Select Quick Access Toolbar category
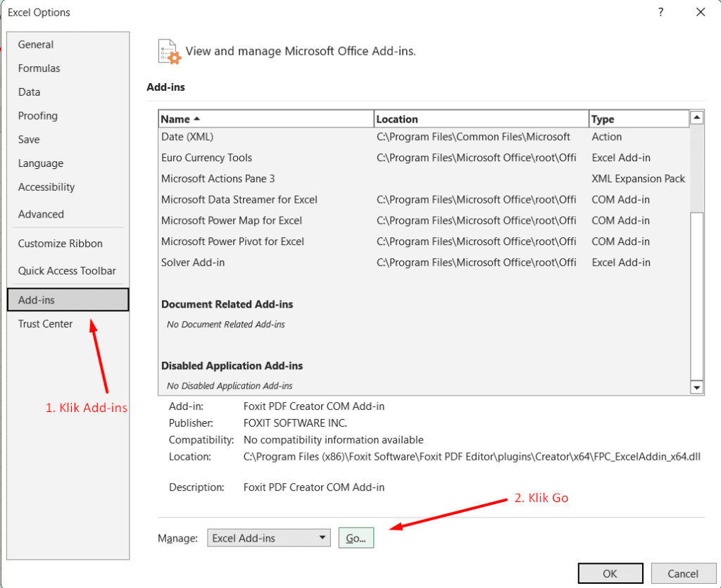 [67, 270]
